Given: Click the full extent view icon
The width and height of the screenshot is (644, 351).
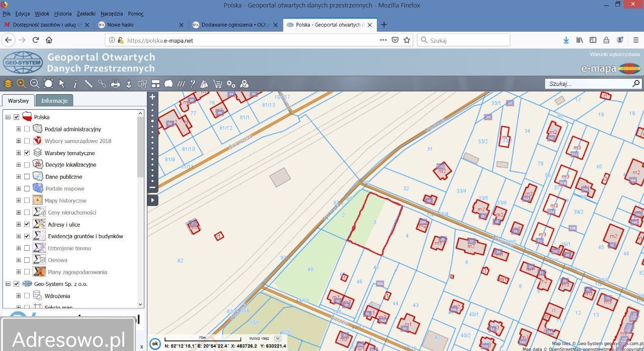Looking at the screenshot, I should click(48, 84).
